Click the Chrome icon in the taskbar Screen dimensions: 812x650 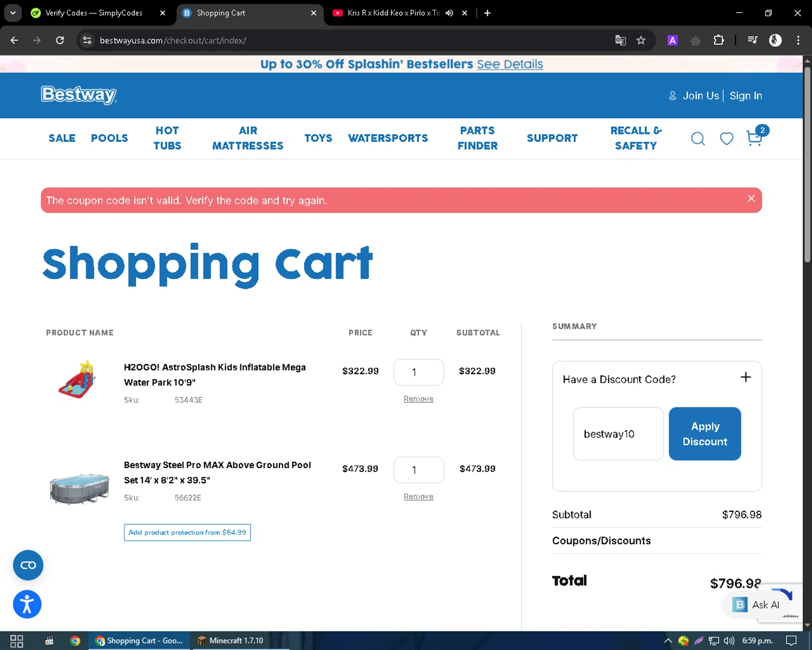pyautogui.click(x=75, y=641)
